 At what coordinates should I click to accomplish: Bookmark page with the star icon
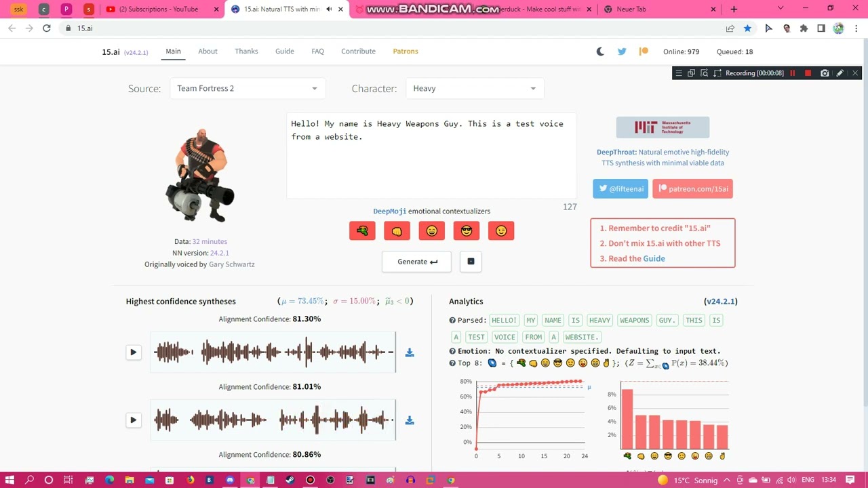point(747,28)
